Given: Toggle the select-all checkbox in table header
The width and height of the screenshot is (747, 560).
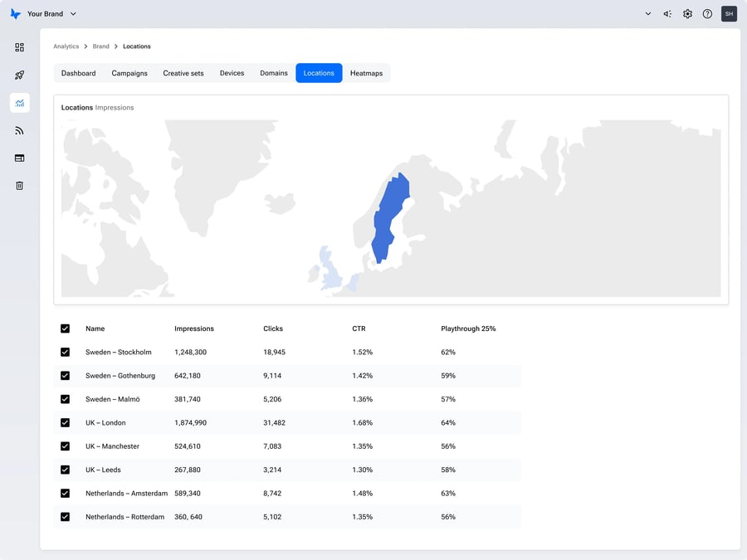Looking at the screenshot, I should (66, 329).
